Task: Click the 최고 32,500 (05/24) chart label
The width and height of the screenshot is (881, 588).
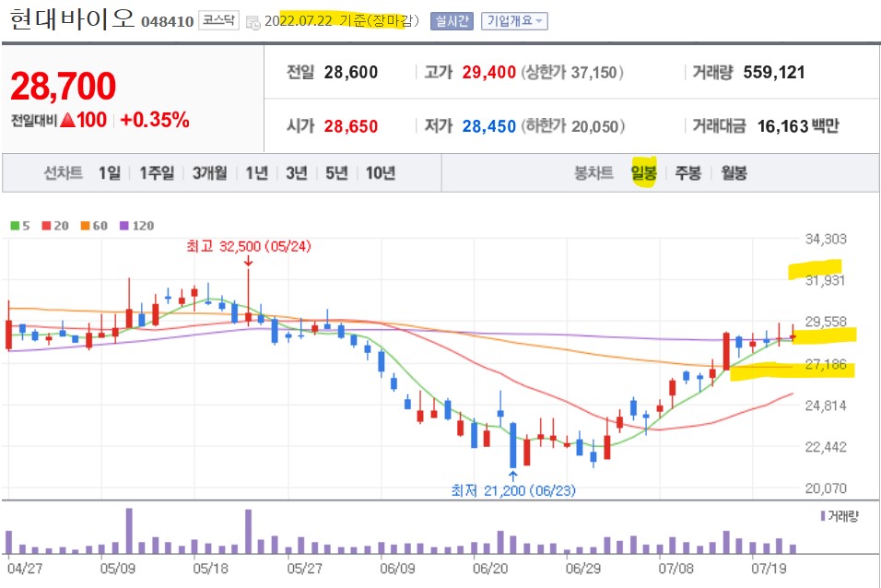Action: click(x=248, y=247)
